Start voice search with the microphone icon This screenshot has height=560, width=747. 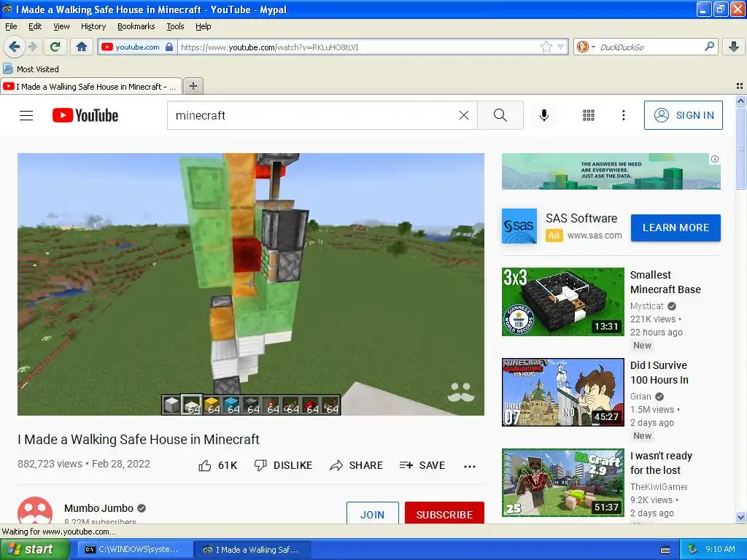(544, 115)
